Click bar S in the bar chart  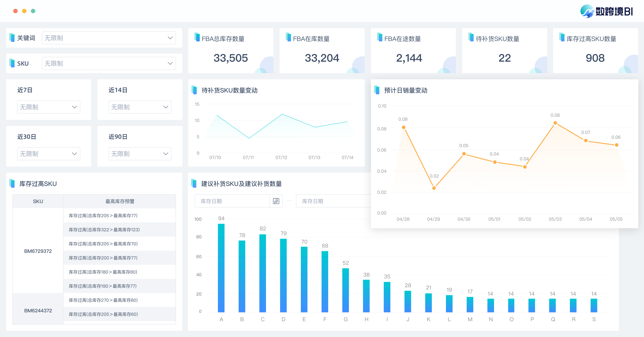[x=594, y=305]
